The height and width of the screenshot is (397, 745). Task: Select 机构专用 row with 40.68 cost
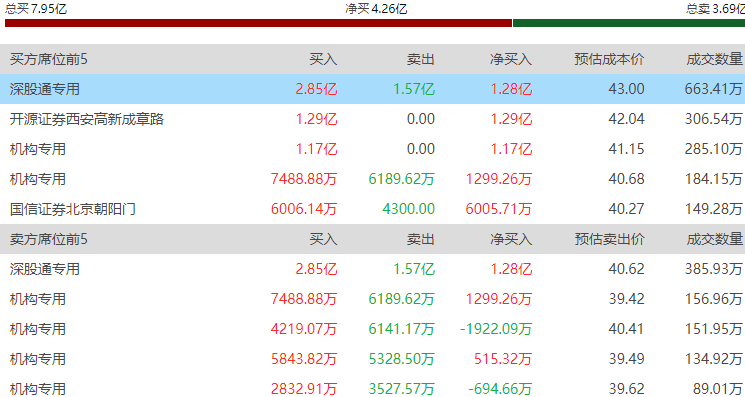click(x=38, y=179)
